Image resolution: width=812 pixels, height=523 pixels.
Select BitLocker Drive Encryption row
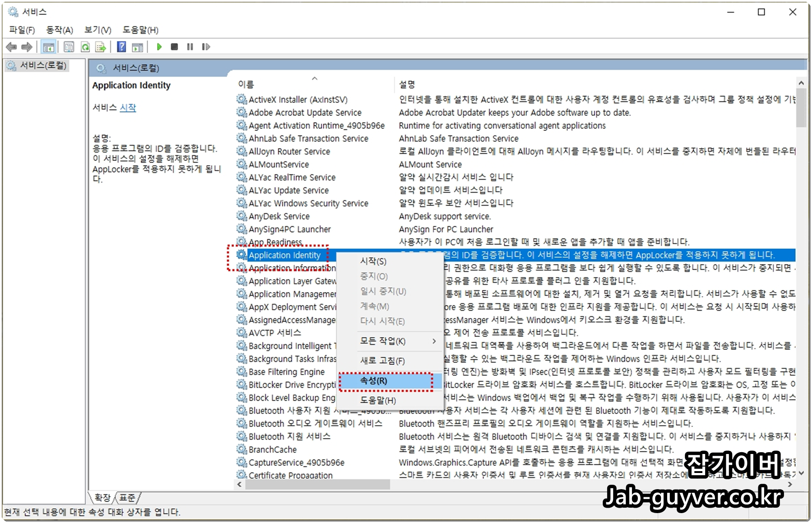click(292, 385)
